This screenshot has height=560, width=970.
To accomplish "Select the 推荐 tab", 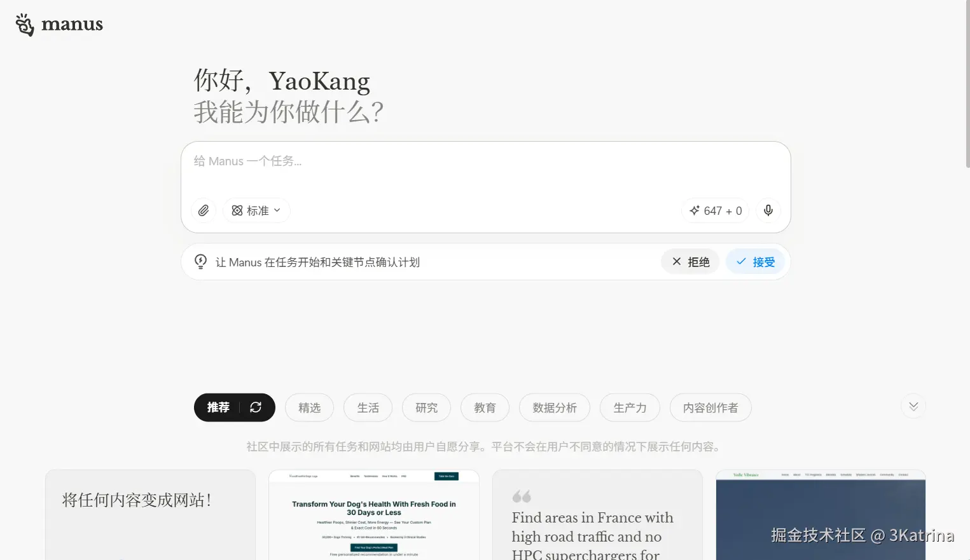I will click(x=218, y=407).
